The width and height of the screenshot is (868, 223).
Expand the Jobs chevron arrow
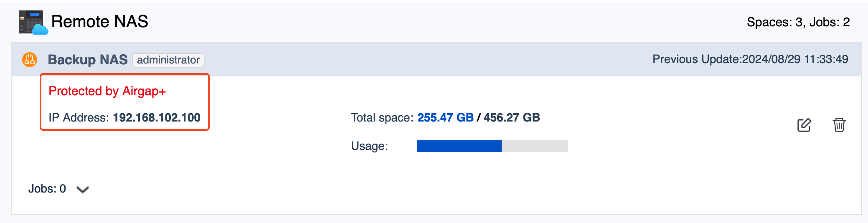pyautogui.click(x=83, y=190)
